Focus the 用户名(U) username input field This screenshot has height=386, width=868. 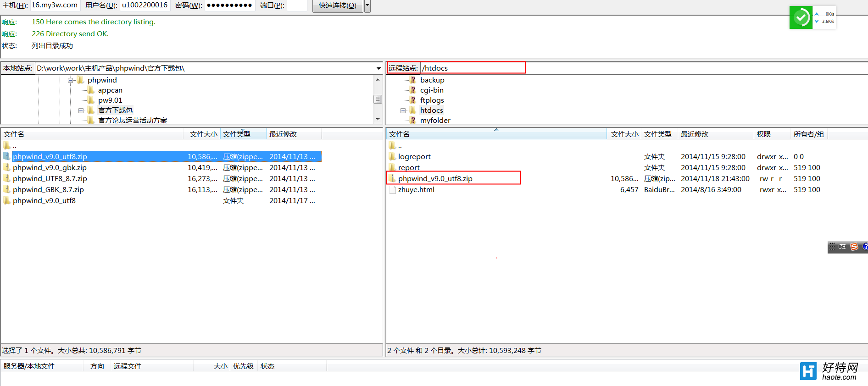click(145, 5)
